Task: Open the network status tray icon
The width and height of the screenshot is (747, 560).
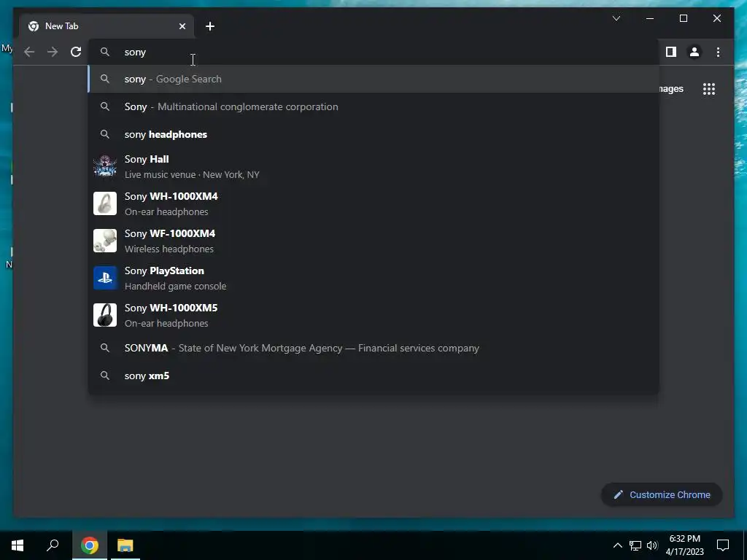Action: click(635, 545)
